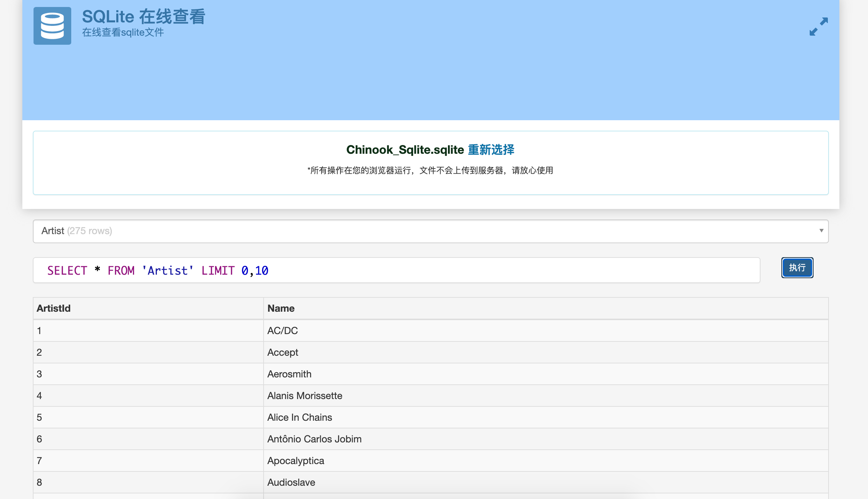868x499 pixels.
Task: Click the Name column header
Action: pyautogui.click(x=281, y=308)
